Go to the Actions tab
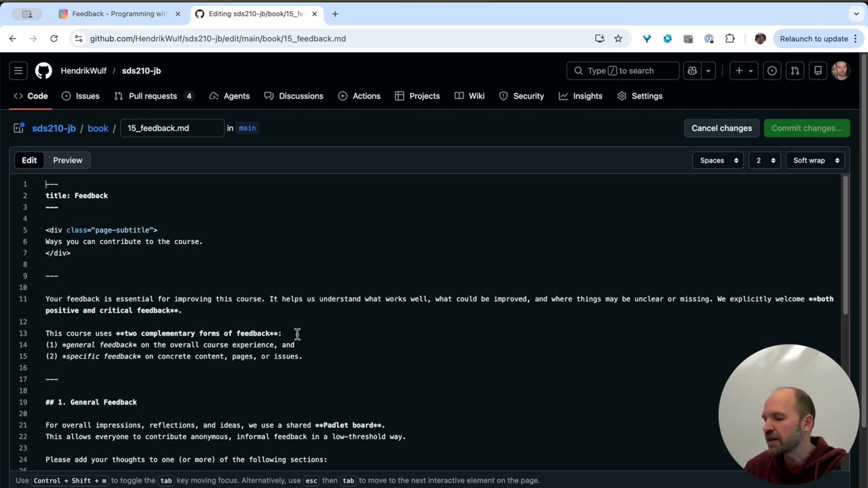868x488 pixels. [359, 96]
